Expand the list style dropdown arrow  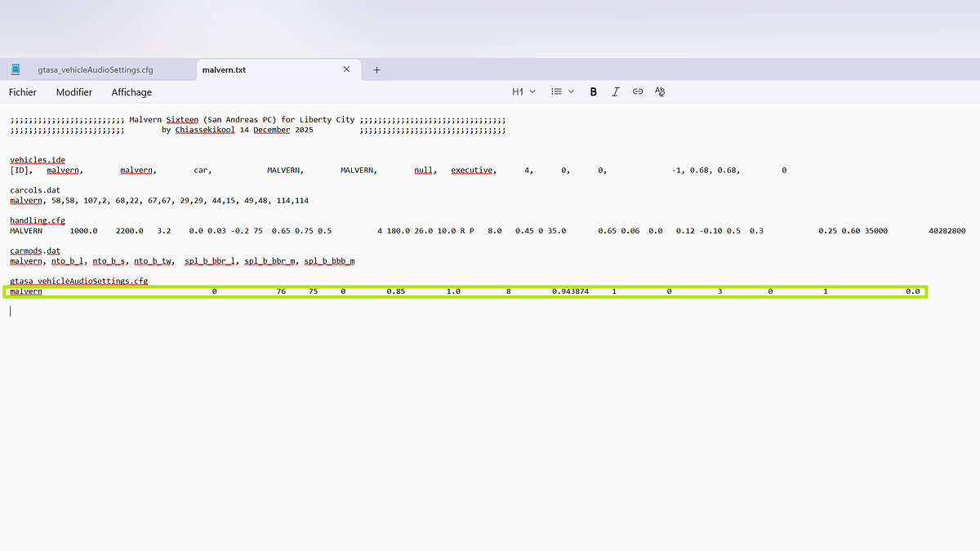click(x=571, y=92)
